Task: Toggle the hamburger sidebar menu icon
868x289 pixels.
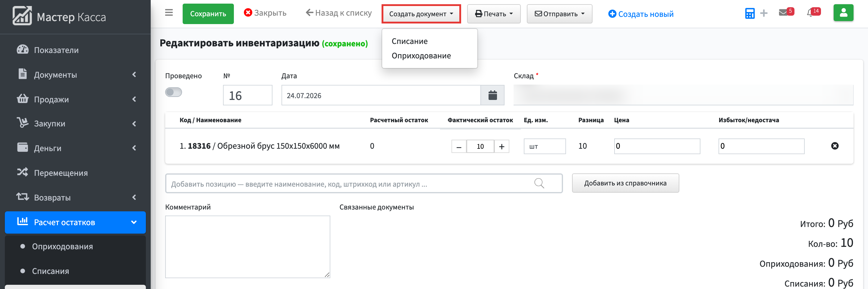Action: click(x=169, y=13)
